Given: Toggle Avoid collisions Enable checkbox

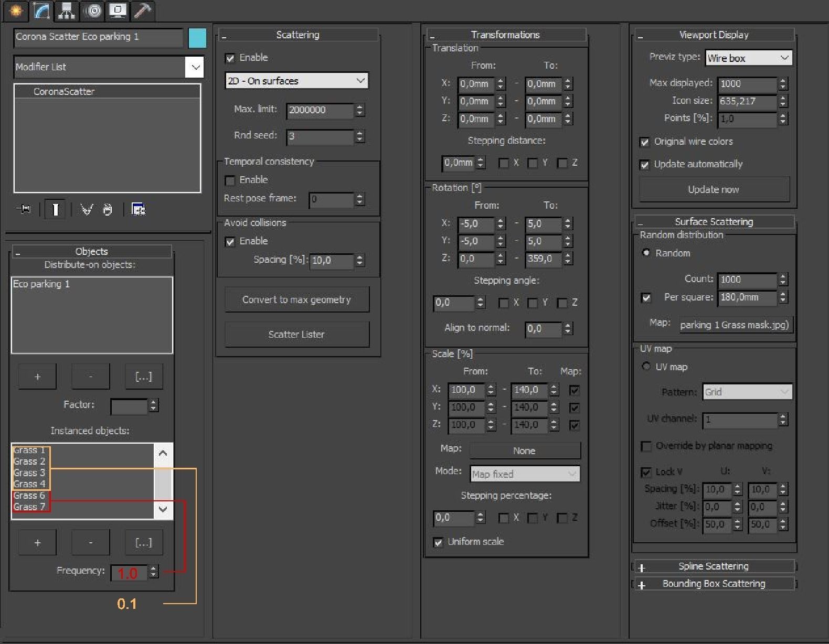Looking at the screenshot, I should pyautogui.click(x=230, y=242).
